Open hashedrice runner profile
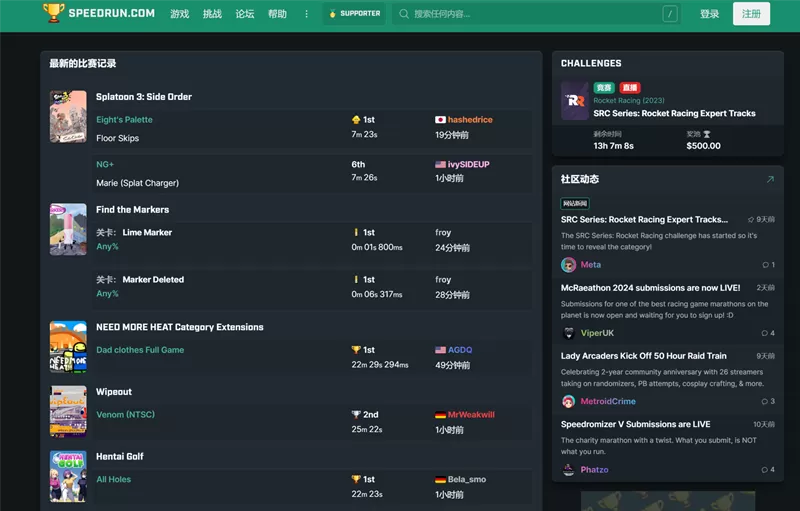Viewport: 800px width, 511px height. click(x=470, y=119)
